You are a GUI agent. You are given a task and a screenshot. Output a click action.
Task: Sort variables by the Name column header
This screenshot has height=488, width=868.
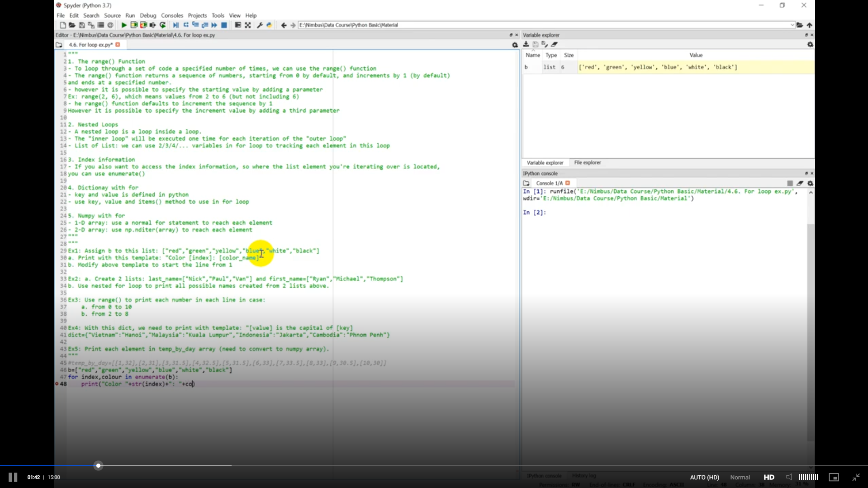coord(532,55)
